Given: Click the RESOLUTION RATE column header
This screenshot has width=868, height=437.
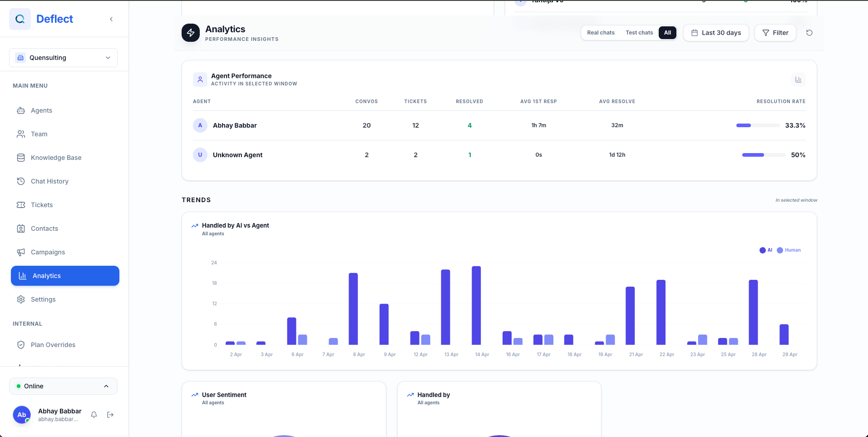Looking at the screenshot, I should point(781,101).
